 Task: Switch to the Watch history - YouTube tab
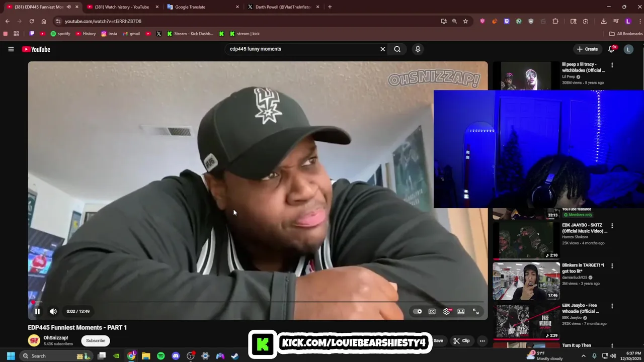click(123, 7)
